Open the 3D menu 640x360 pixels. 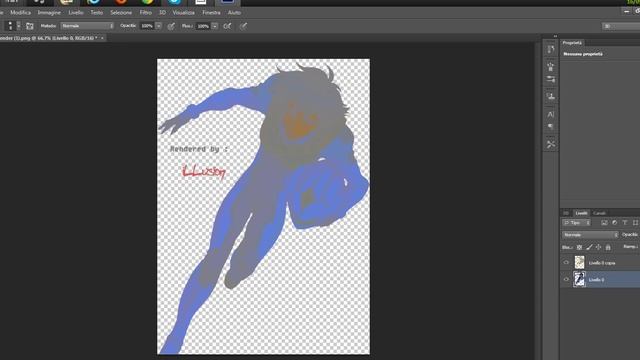click(162, 13)
